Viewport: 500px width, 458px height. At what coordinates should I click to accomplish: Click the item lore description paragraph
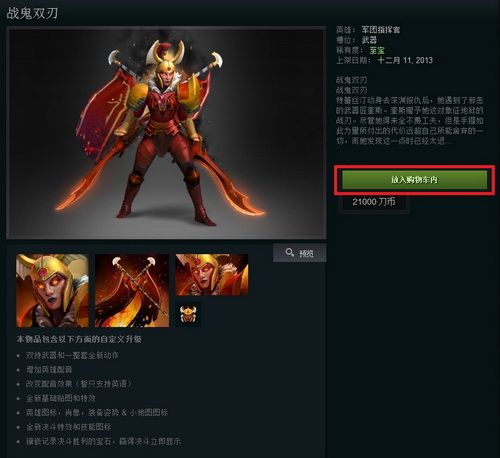point(410,120)
